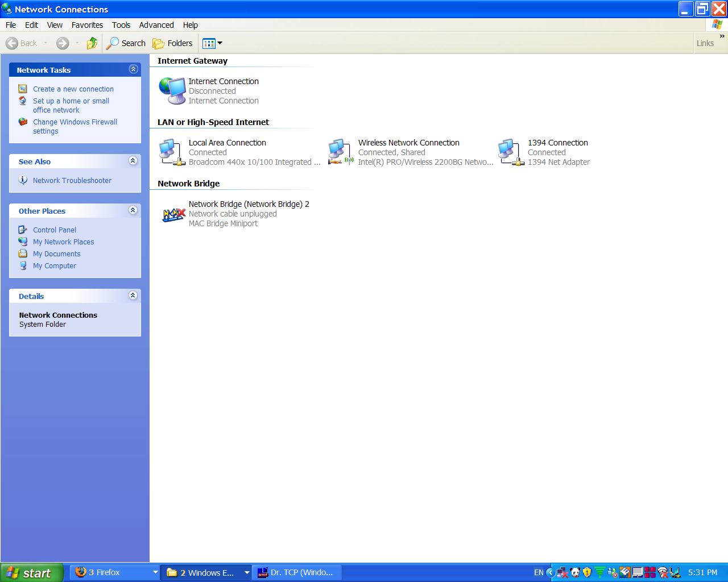This screenshot has height=582, width=728.
Task: Click the panda tray icon
Action: pyautogui.click(x=575, y=572)
